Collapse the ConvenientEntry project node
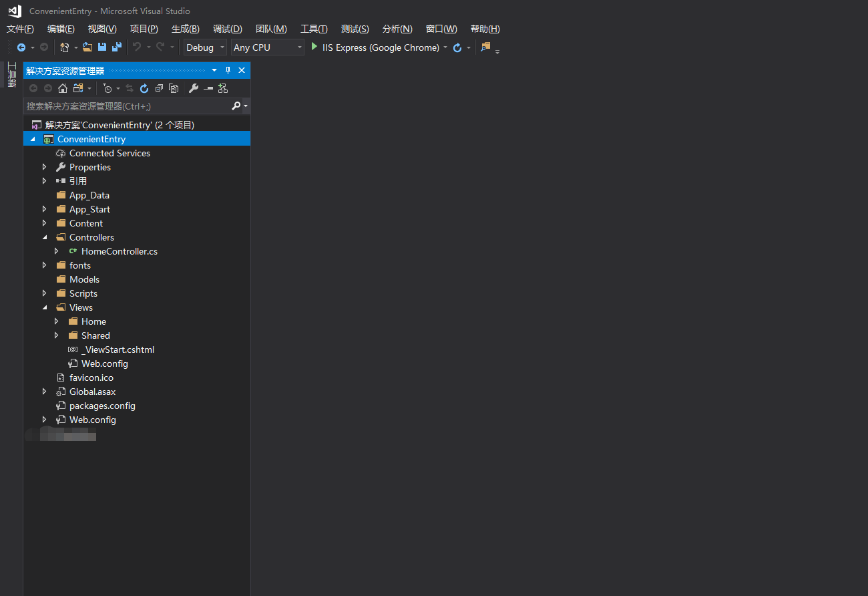 click(33, 139)
